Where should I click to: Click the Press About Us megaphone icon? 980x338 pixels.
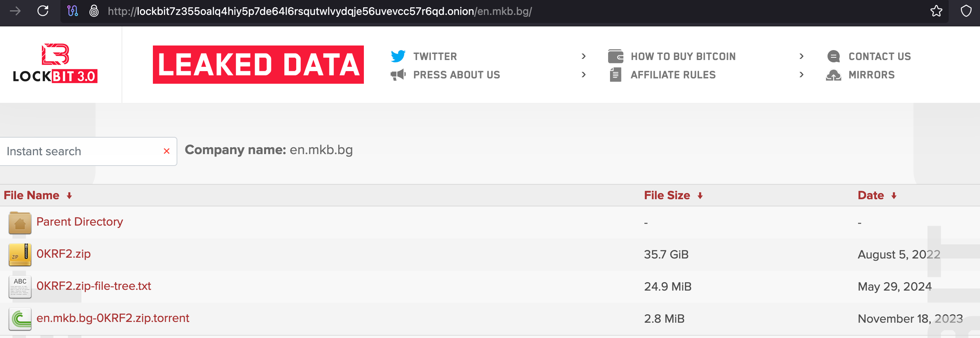point(398,75)
